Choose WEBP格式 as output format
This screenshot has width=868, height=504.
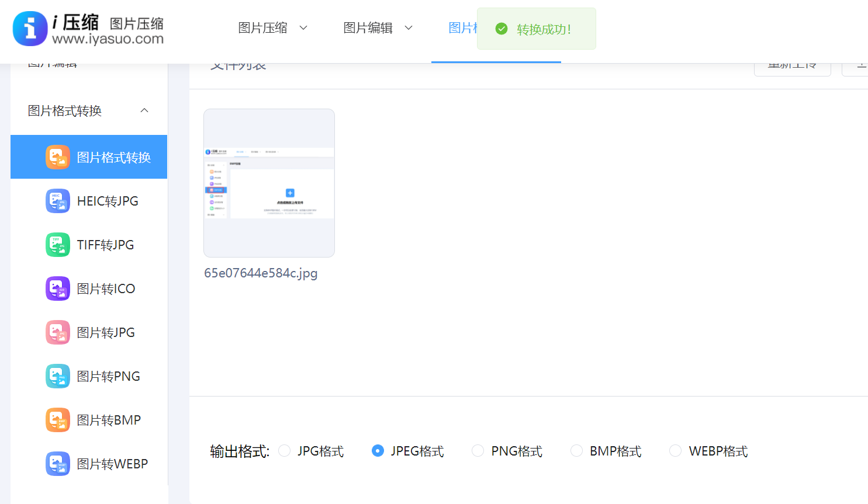675,450
